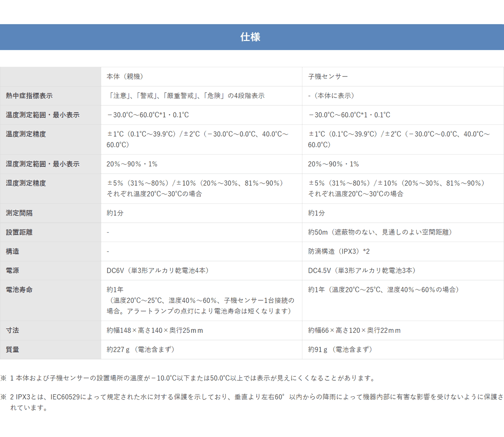
Task: Click footnote ※2 about IPX3 IEC60529
Action: (252, 402)
